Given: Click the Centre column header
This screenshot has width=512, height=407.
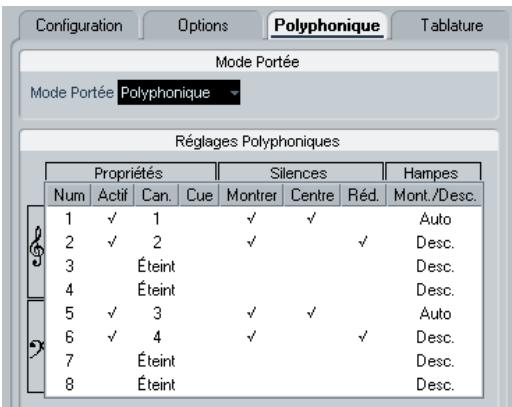Looking at the screenshot, I should click(x=312, y=195).
